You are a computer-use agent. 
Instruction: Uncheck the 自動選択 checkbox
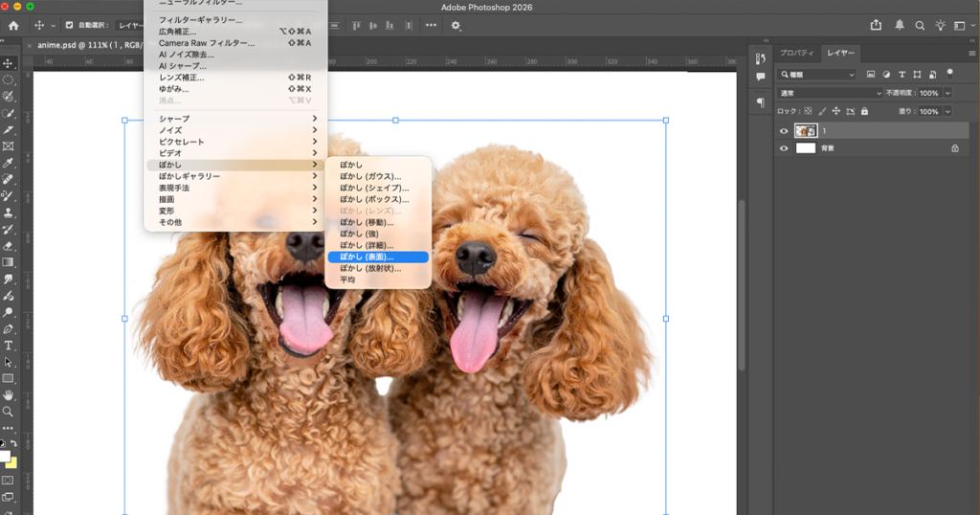(x=69, y=26)
